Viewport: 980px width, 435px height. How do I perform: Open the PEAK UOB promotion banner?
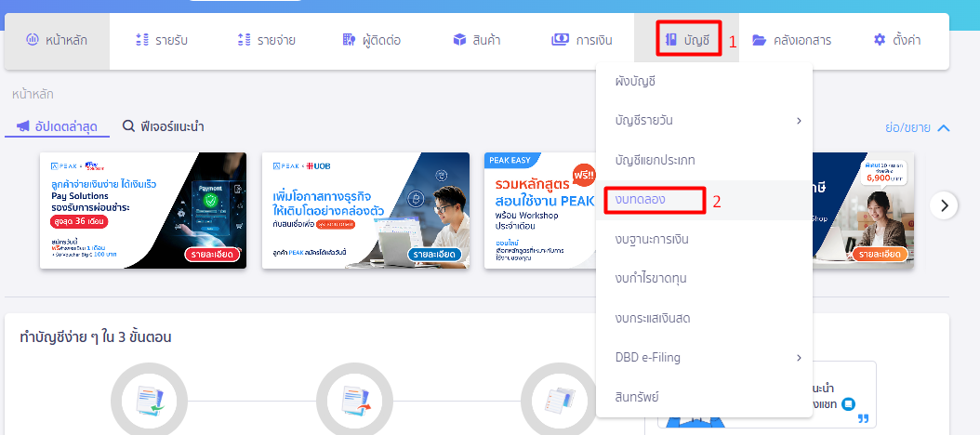coord(365,211)
